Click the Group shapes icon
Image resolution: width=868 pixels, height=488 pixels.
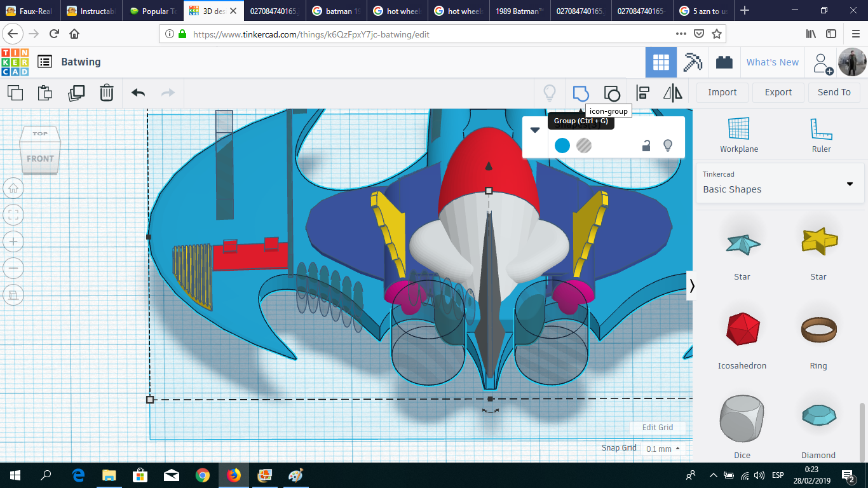point(581,93)
